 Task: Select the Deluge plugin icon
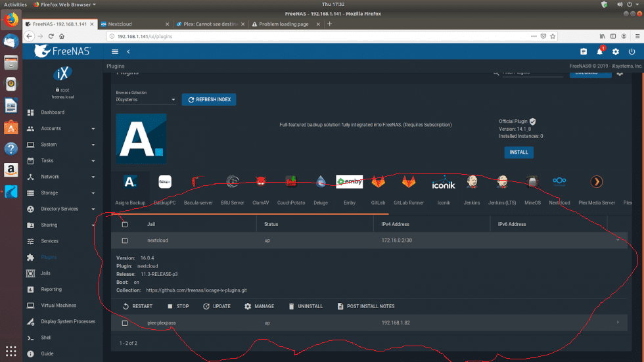pyautogui.click(x=321, y=181)
